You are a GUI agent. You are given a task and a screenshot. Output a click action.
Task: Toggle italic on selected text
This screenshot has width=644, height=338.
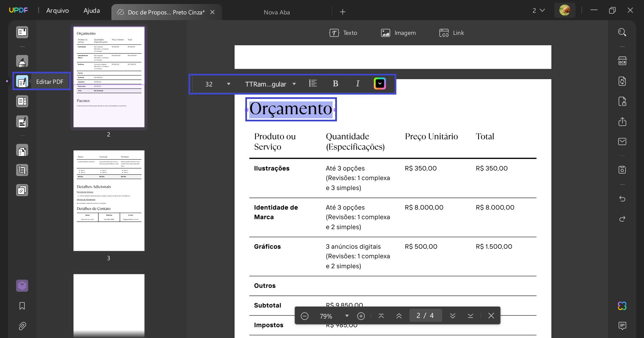point(357,83)
